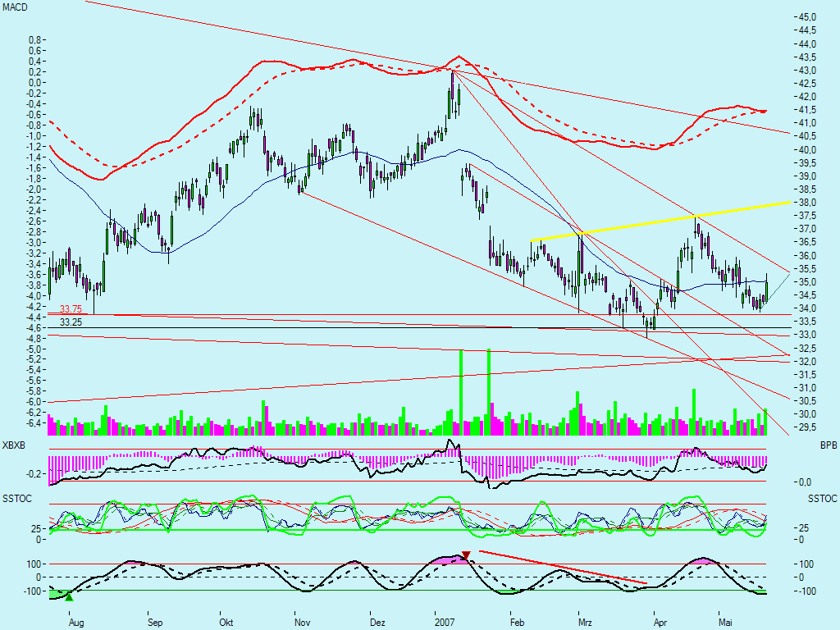Click the -4,0 MACD scale value
This screenshot has height=630, width=840.
click(x=33, y=295)
